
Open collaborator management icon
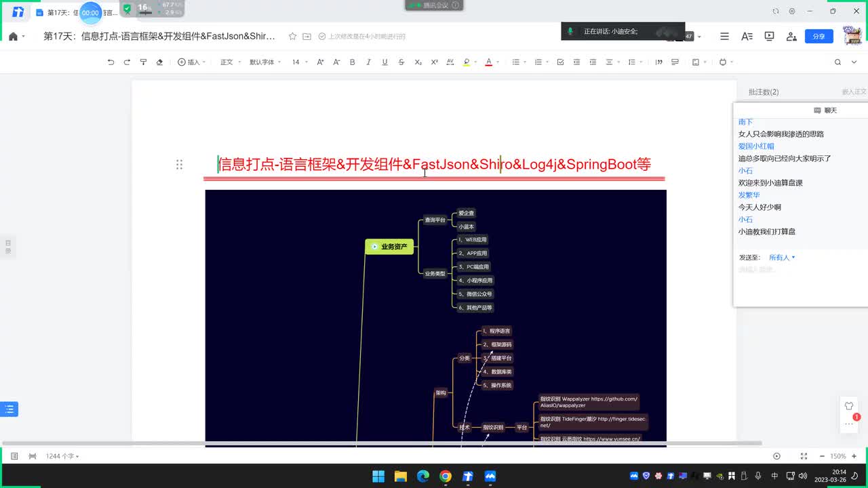click(791, 37)
